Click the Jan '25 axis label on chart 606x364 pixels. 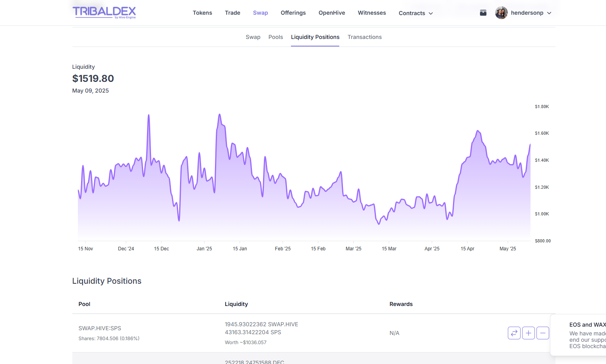click(204, 249)
